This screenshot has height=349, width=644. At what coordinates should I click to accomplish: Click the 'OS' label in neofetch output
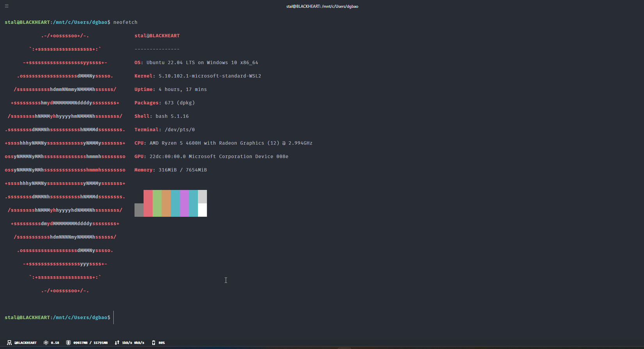pos(137,62)
